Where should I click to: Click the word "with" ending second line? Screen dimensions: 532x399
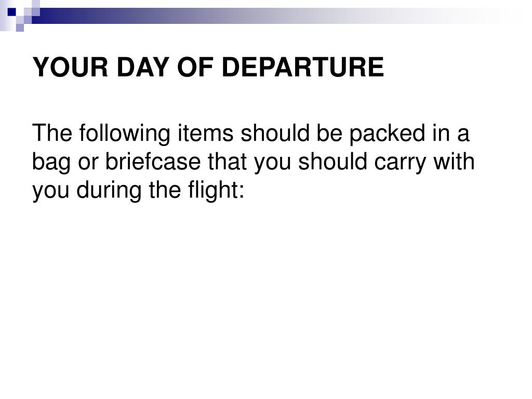pos(454,162)
